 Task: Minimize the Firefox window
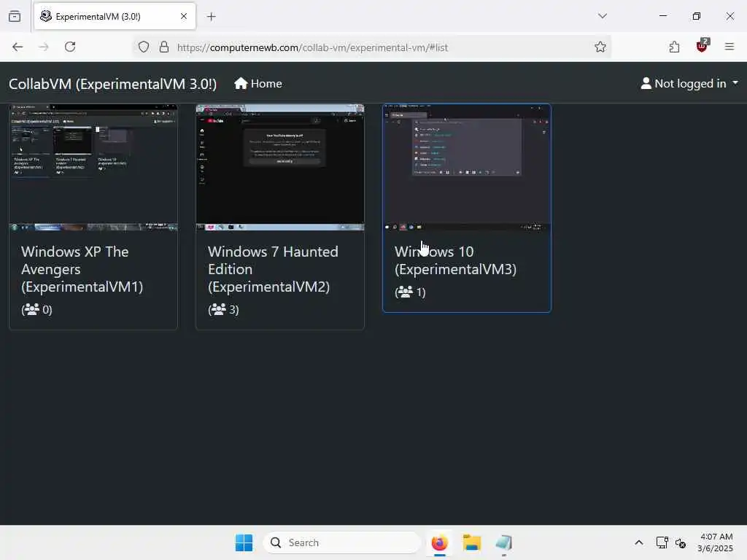pyautogui.click(x=663, y=16)
